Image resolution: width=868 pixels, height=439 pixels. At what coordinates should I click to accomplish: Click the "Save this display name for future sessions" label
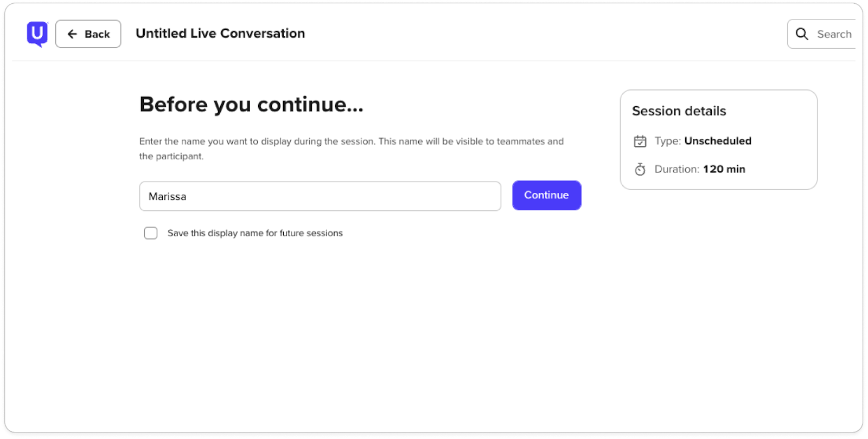click(x=255, y=233)
